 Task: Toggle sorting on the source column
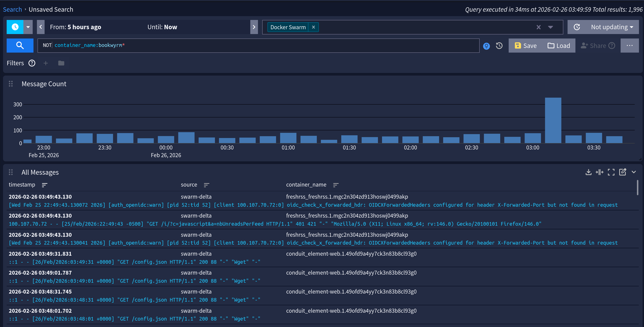[x=207, y=185]
